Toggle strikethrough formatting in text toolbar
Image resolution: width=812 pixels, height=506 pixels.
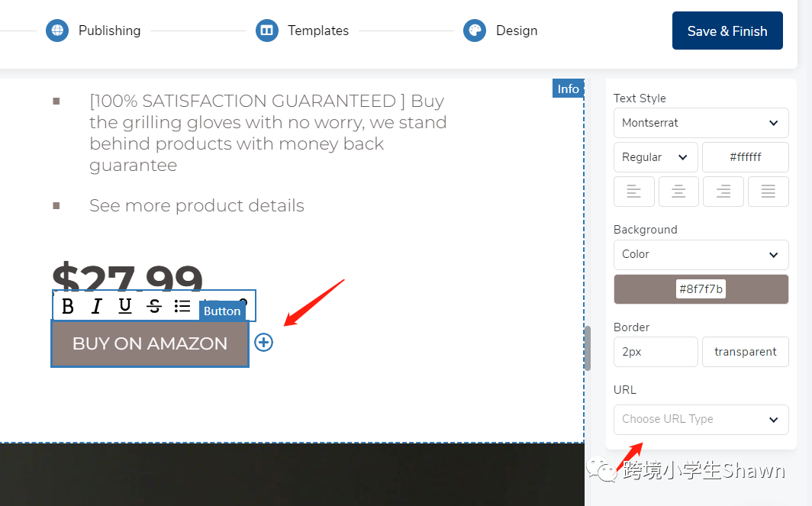pyautogui.click(x=154, y=306)
